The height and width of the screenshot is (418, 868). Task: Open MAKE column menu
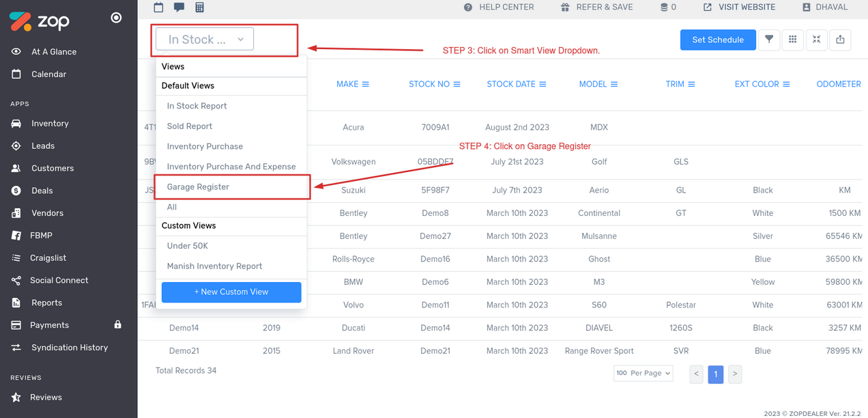point(366,85)
